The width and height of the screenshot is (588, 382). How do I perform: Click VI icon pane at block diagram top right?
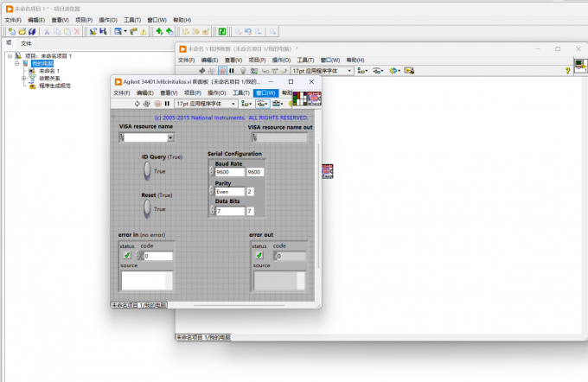581,65
